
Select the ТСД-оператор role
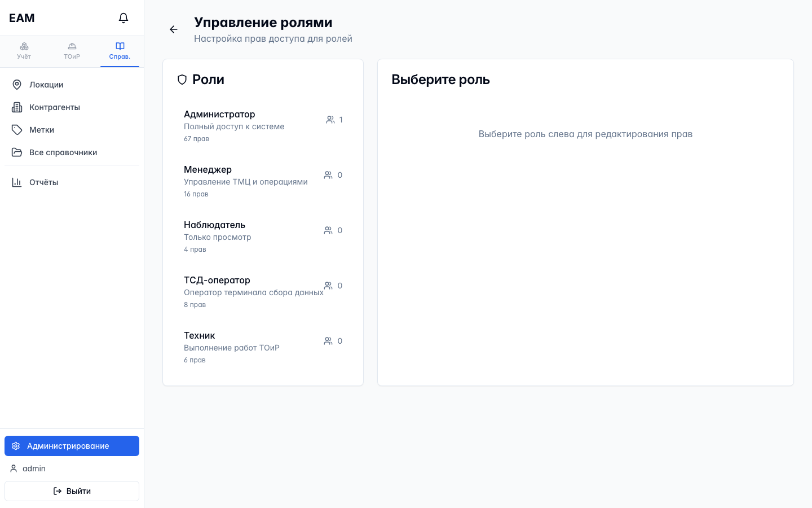point(263,292)
